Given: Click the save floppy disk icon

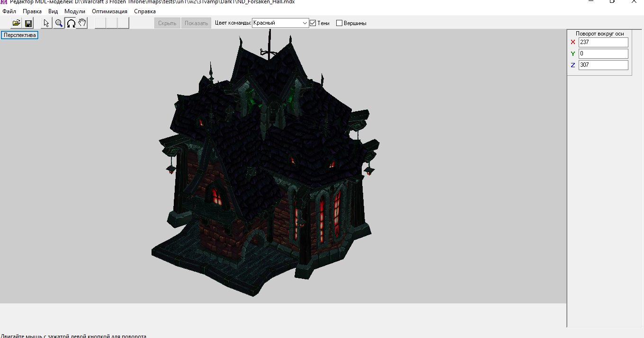Looking at the screenshot, I should (x=28, y=23).
